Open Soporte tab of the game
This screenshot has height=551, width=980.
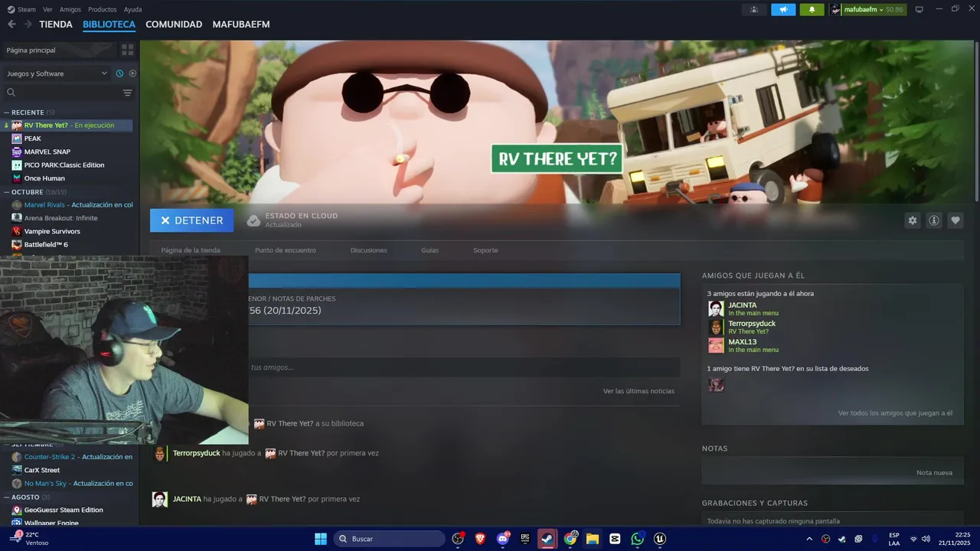click(485, 250)
